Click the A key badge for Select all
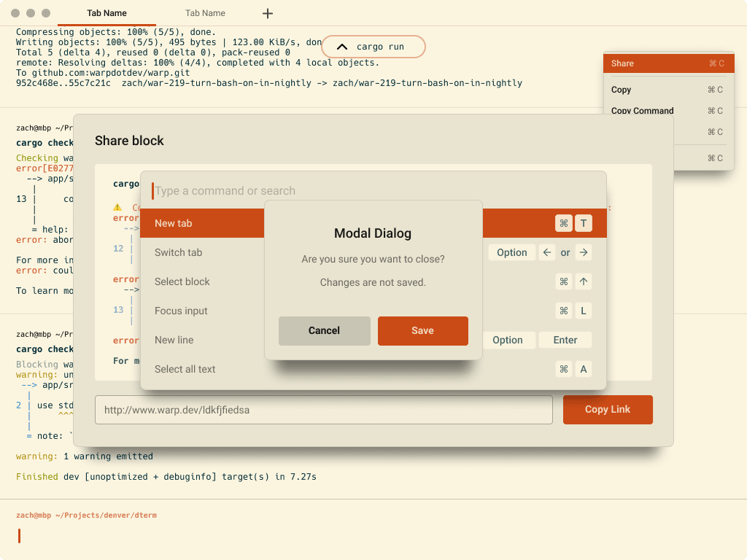The image size is (747, 560). point(583,369)
